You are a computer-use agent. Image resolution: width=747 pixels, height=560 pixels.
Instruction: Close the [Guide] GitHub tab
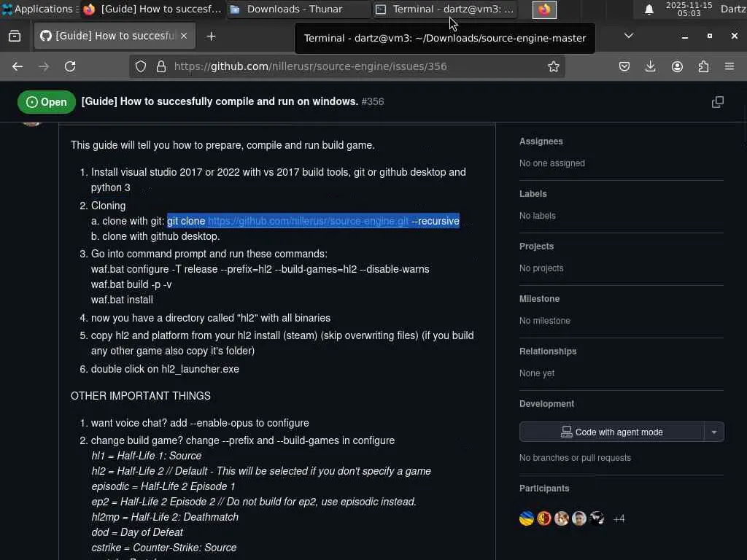pos(184,36)
